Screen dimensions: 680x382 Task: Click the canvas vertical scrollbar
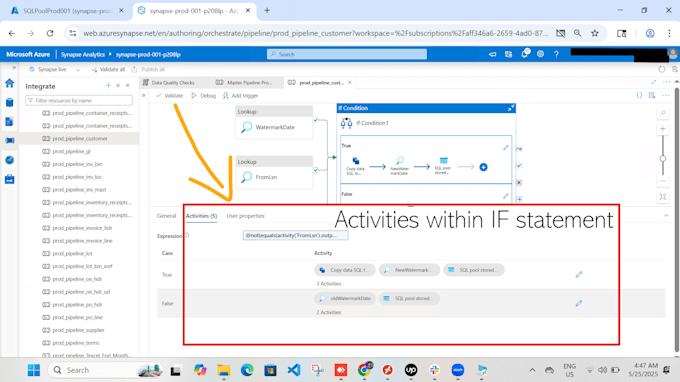677,219
